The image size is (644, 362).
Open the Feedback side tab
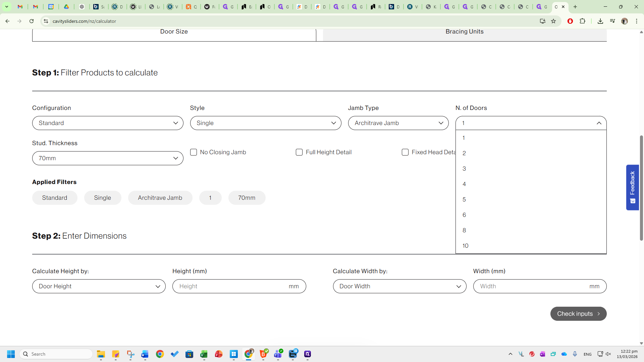(x=632, y=187)
